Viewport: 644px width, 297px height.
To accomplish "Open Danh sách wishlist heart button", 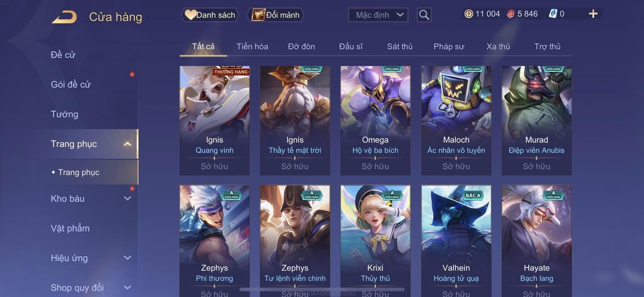I will point(210,15).
